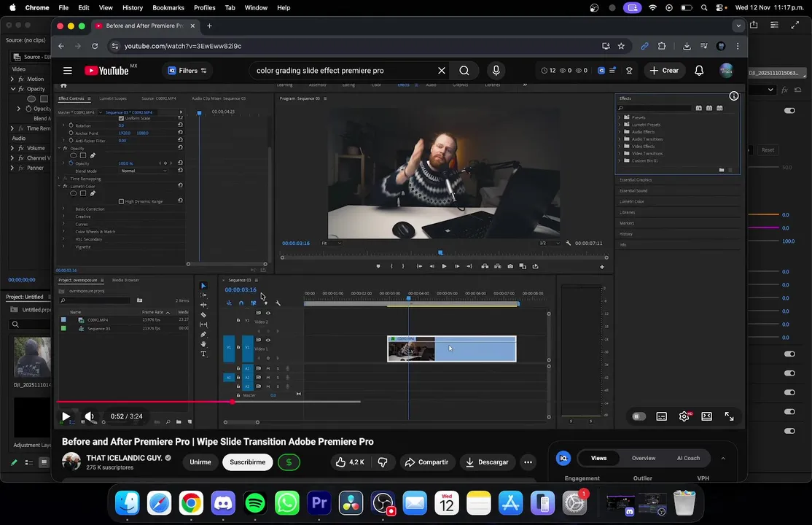Select the vidIQ Views tab
This screenshot has height=525, width=812.
point(598,458)
